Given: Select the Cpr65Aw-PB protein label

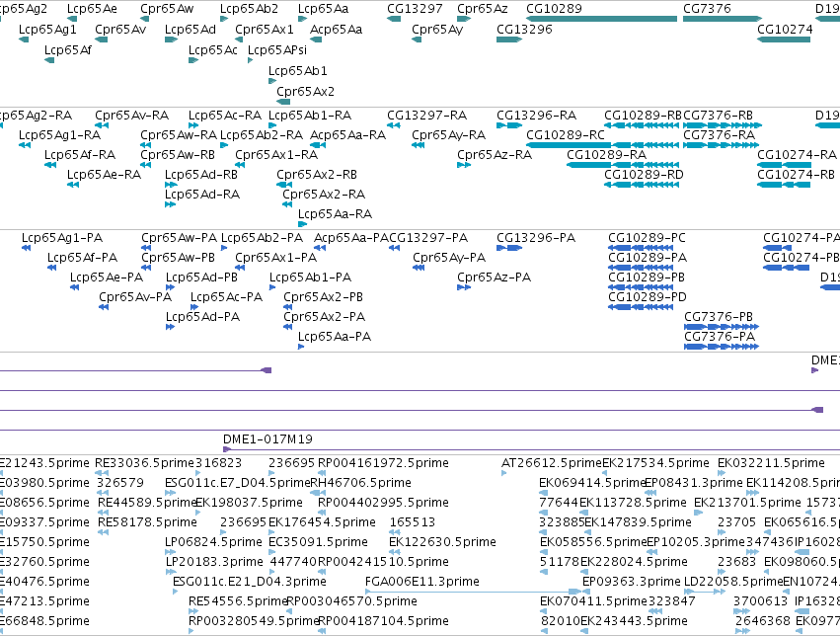Looking at the screenshot, I should (x=178, y=258).
